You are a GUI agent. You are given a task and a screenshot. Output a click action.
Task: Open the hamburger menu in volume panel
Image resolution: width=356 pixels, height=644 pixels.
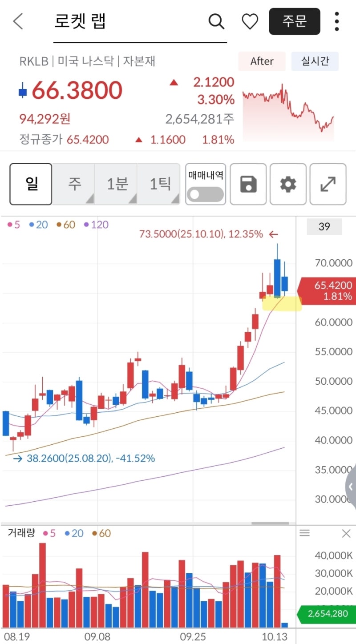point(305,533)
